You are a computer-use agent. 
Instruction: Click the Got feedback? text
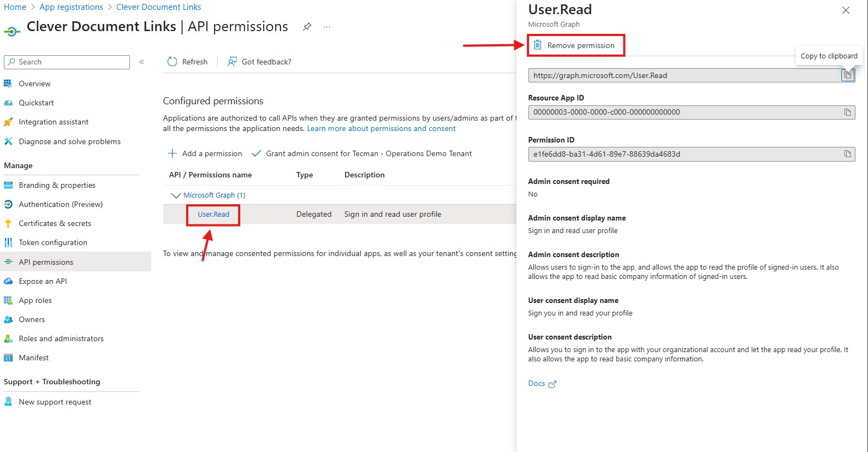(266, 62)
